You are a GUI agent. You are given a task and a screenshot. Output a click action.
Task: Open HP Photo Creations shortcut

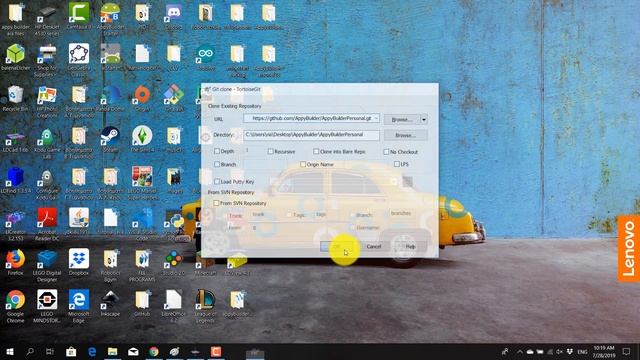(x=47, y=101)
